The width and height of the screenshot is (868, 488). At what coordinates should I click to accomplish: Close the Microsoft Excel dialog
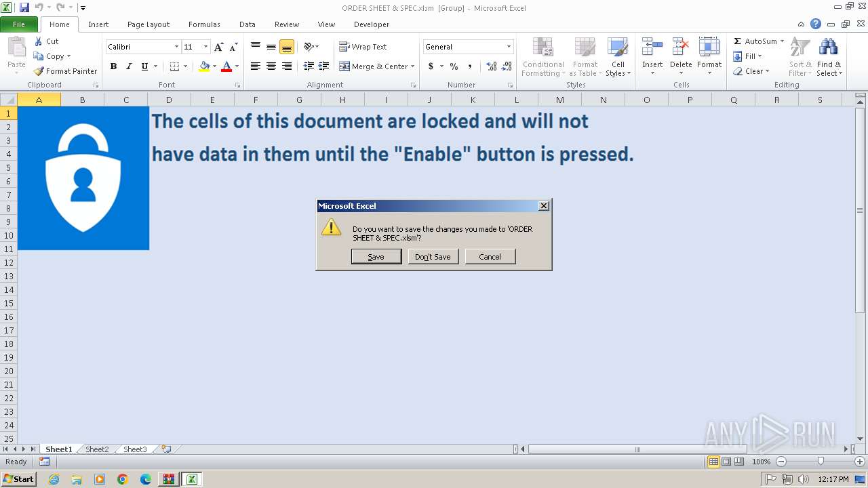coord(543,206)
